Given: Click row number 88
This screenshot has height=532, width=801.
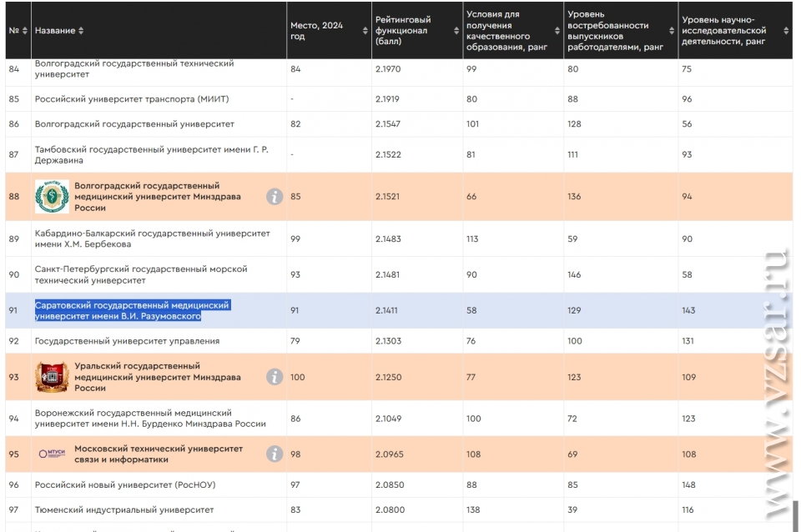Looking at the screenshot, I should [14, 197].
